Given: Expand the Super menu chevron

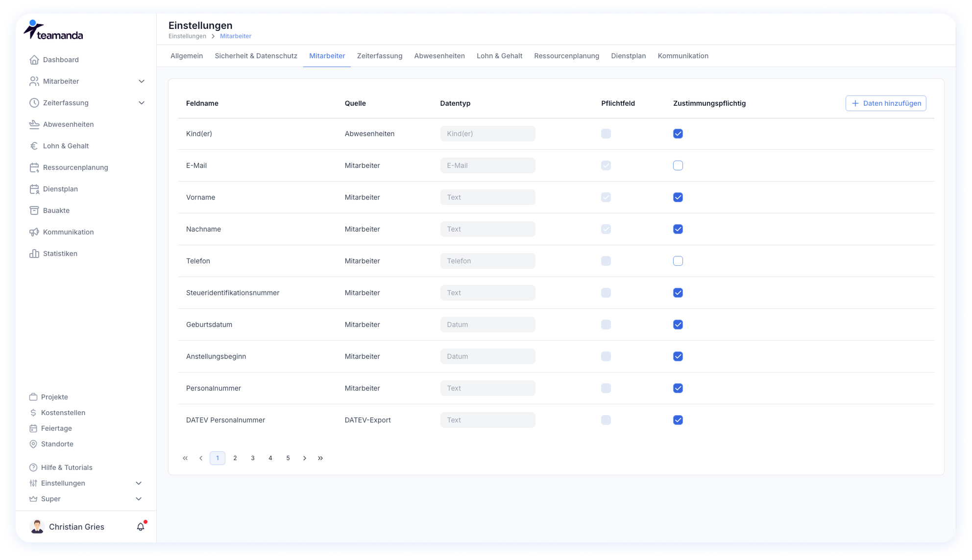Looking at the screenshot, I should tap(139, 499).
